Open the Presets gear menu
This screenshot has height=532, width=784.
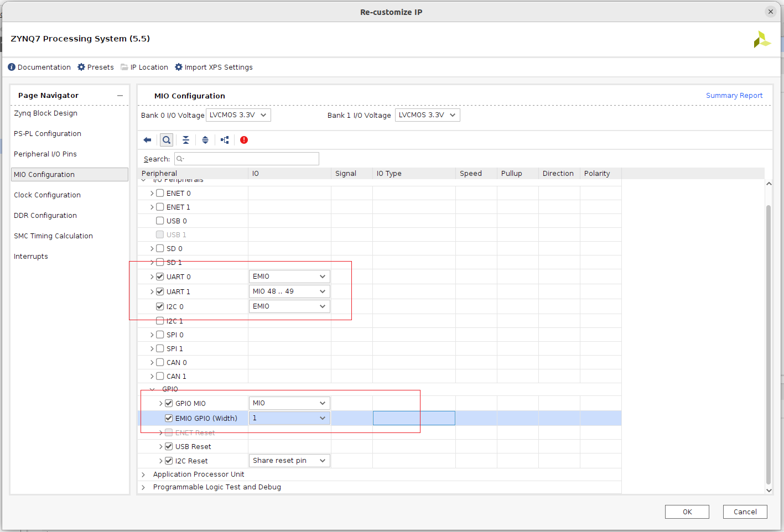pos(96,67)
